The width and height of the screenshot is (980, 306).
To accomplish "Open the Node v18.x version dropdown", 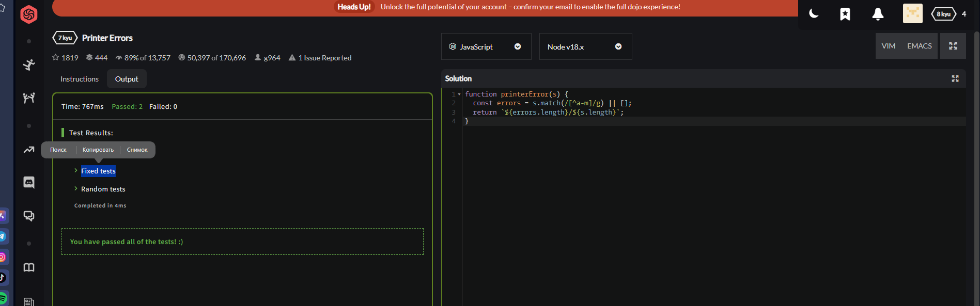I will (x=585, y=47).
